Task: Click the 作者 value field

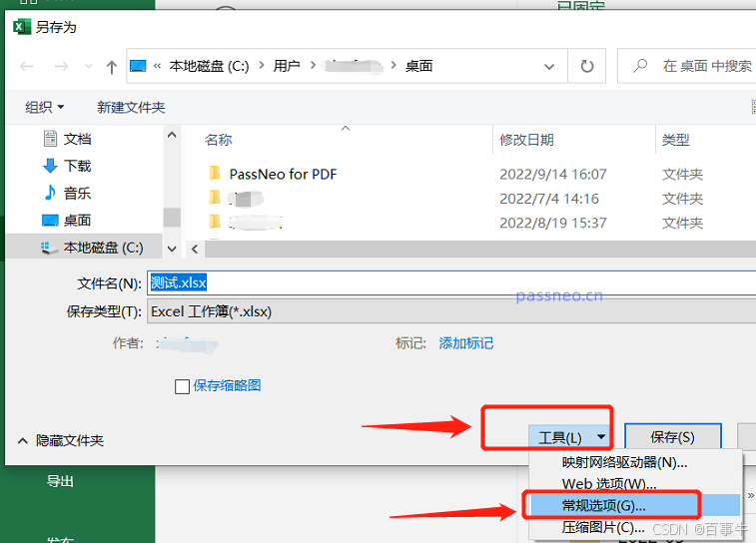Action: (x=187, y=343)
